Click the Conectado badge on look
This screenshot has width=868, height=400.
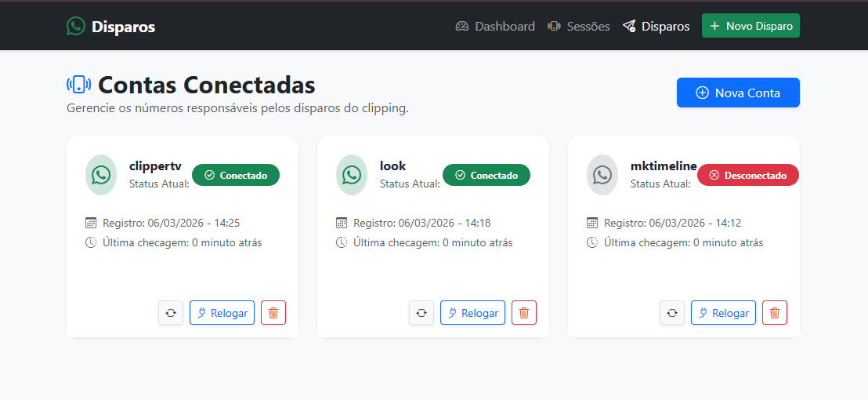point(486,175)
